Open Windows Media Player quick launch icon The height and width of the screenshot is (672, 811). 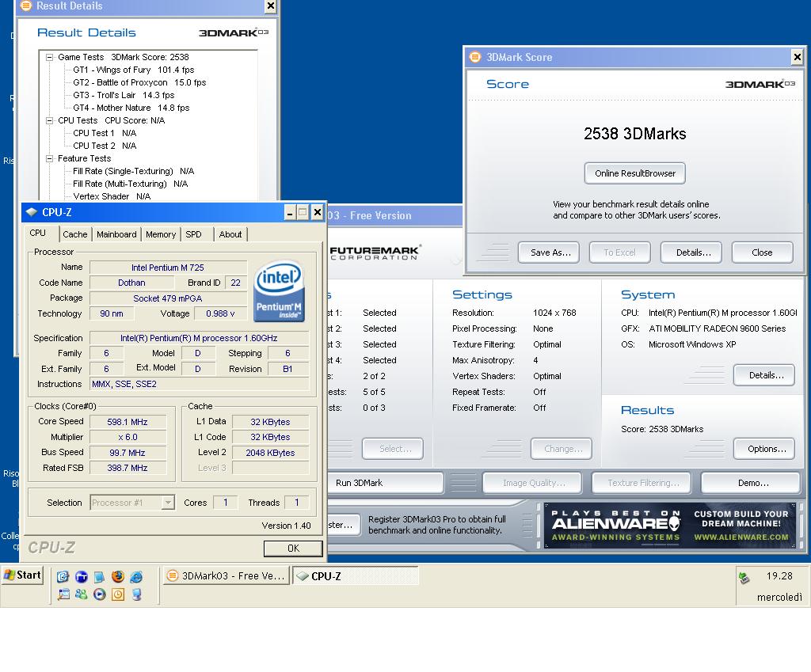[99, 594]
